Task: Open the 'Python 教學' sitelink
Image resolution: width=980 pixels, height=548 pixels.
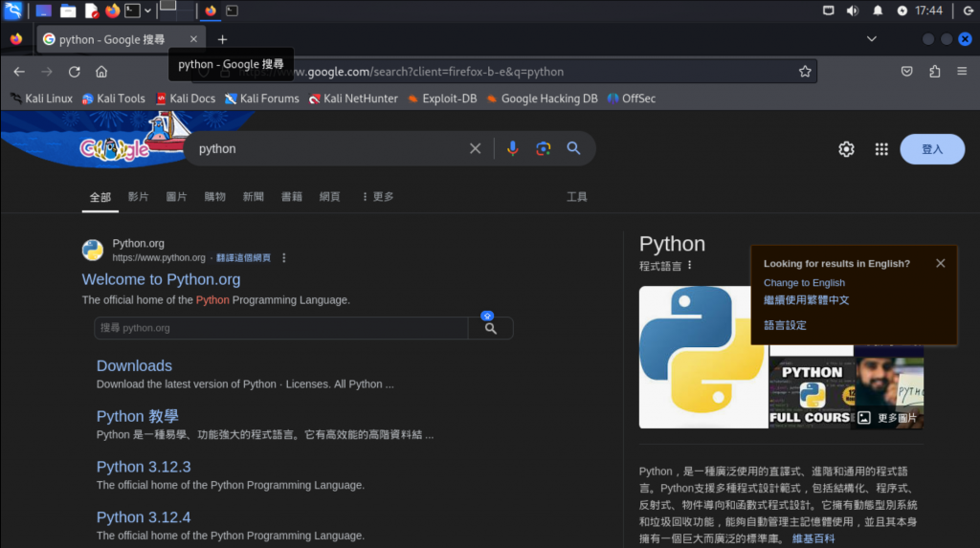Action: pyautogui.click(x=138, y=416)
